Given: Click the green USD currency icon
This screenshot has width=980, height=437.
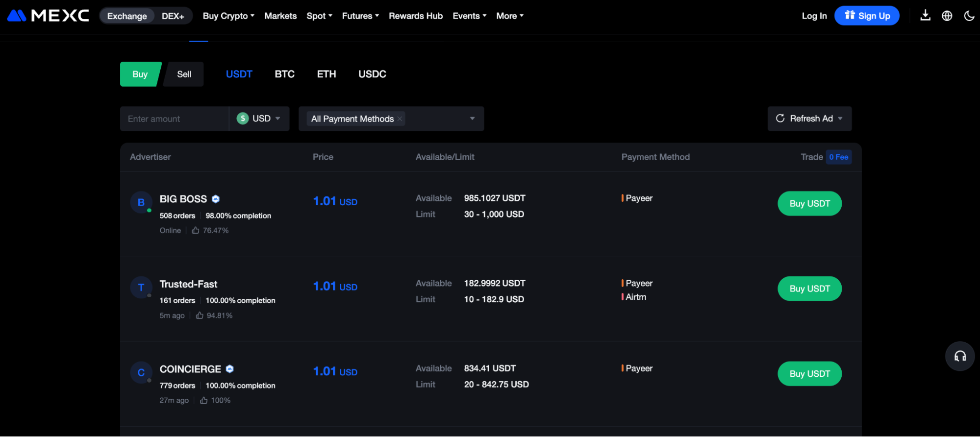Looking at the screenshot, I should [x=243, y=119].
